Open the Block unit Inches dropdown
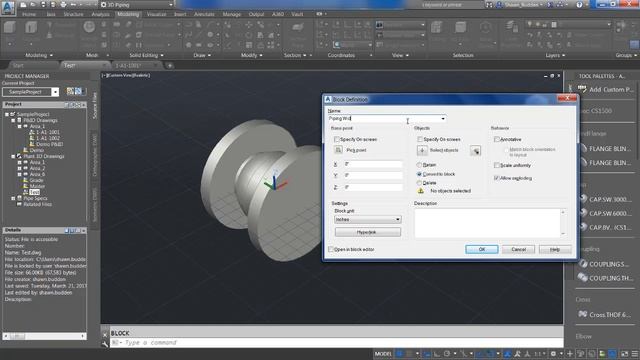 pyautogui.click(x=368, y=220)
